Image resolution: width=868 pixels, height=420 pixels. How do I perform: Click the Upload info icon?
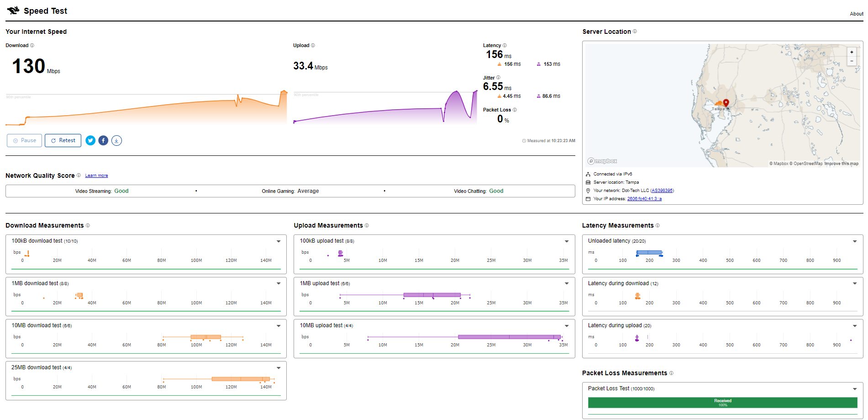coord(313,45)
